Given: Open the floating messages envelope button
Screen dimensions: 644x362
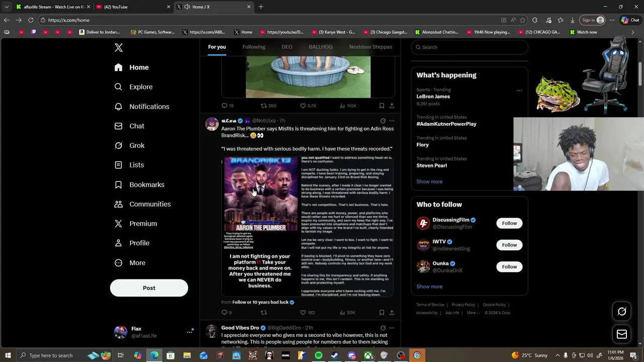Looking at the screenshot, I should coord(622,334).
